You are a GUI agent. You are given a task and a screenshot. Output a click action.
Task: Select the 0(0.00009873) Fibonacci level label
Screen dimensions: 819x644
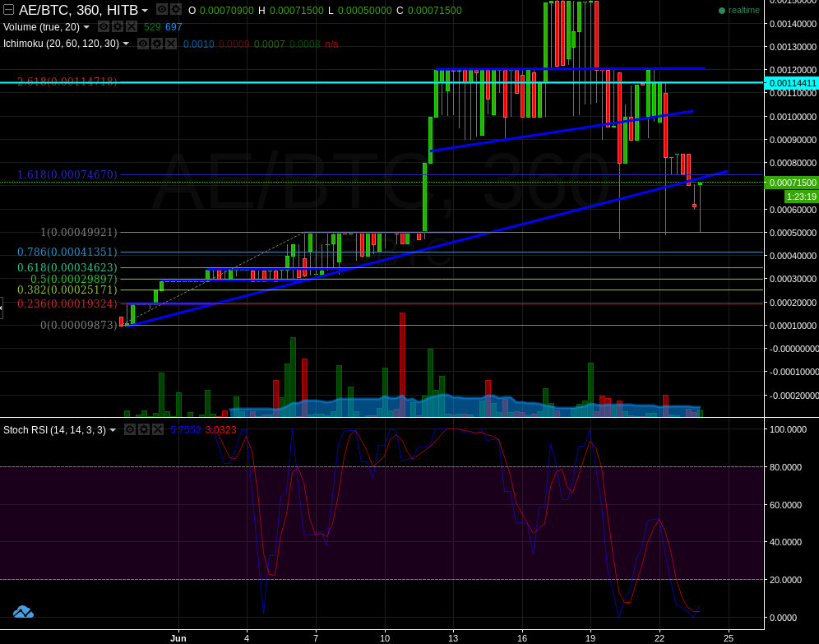coord(79,325)
